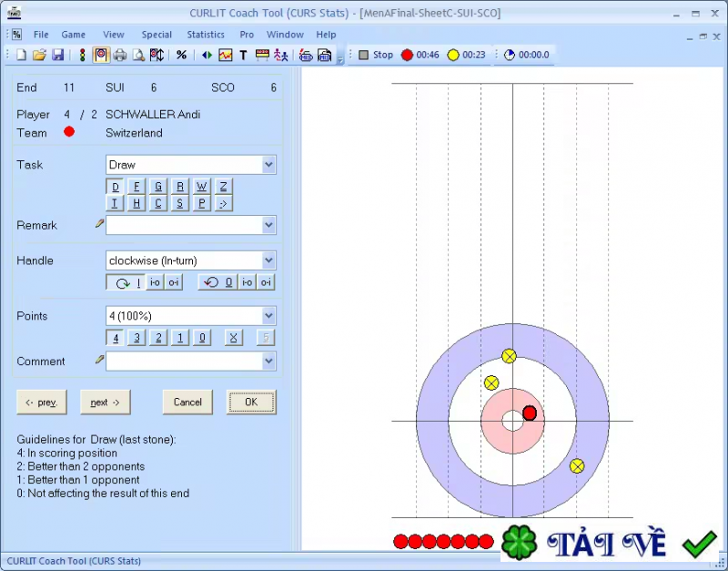The height and width of the screenshot is (571, 728).
Task: Expand the Handle dropdown list
Action: pyautogui.click(x=268, y=260)
